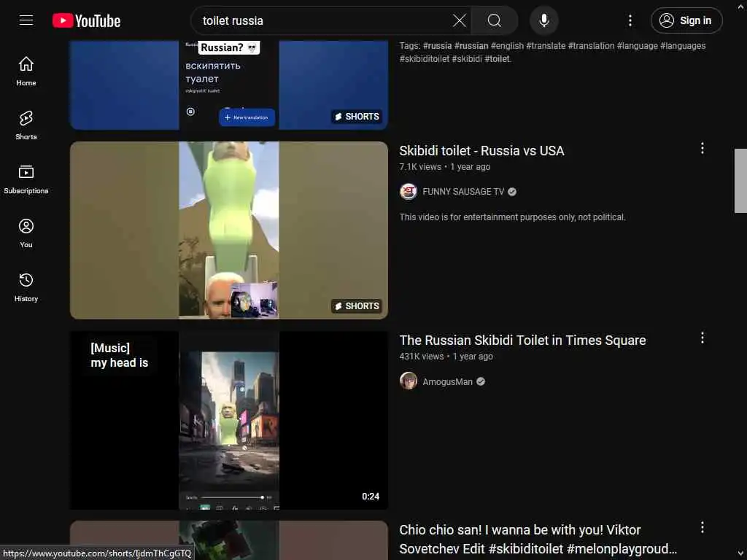Image resolution: width=747 pixels, height=560 pixels.
Task: Click the magnifier search button
Action: click(x=494, y=20)
